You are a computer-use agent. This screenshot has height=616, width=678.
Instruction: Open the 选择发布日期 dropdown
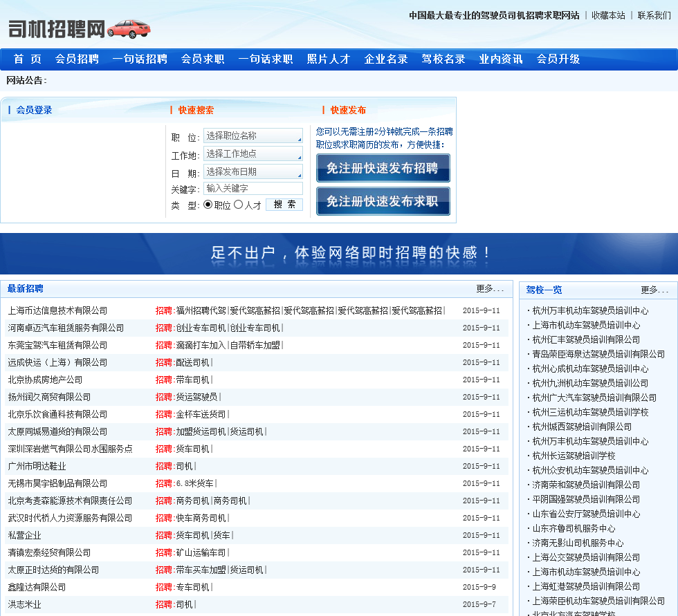[x=253, y=171]
